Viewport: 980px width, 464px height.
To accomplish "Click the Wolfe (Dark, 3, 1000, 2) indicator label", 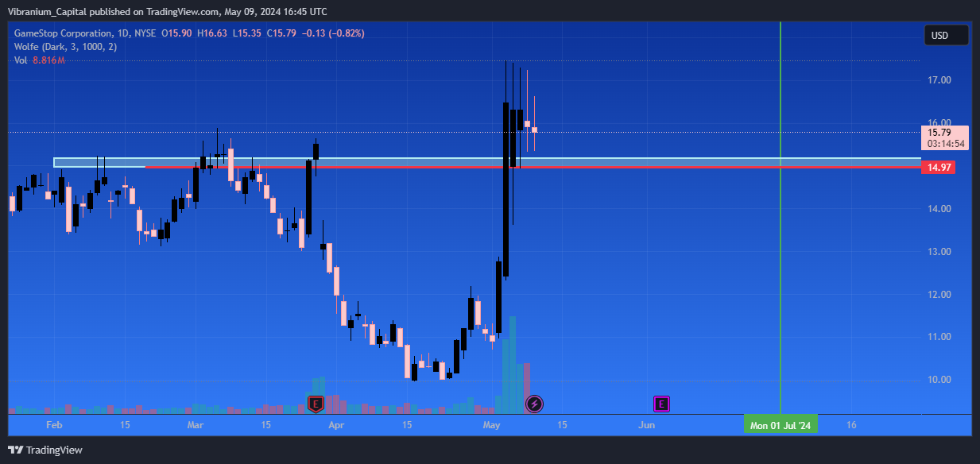I will click(x=66, y=47).
